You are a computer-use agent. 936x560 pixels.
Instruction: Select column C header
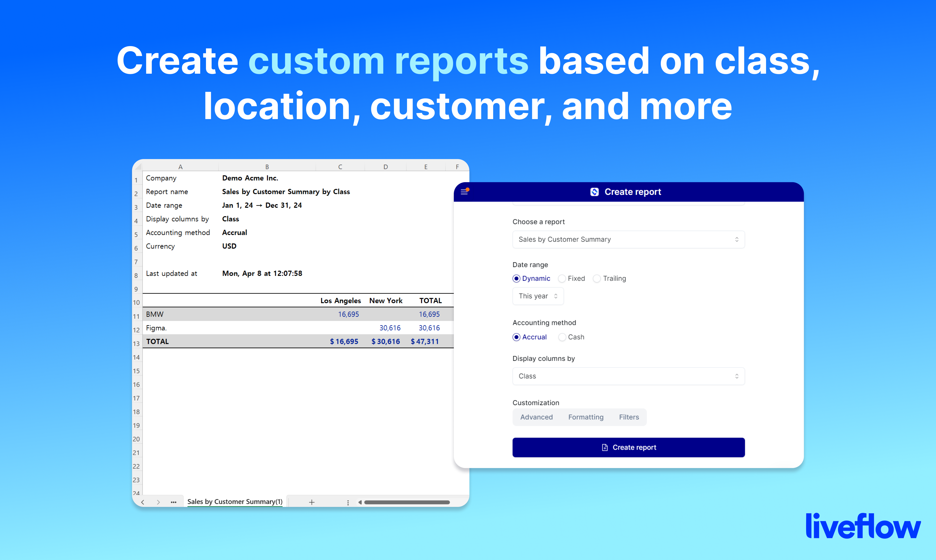click(x=340, y=166)
